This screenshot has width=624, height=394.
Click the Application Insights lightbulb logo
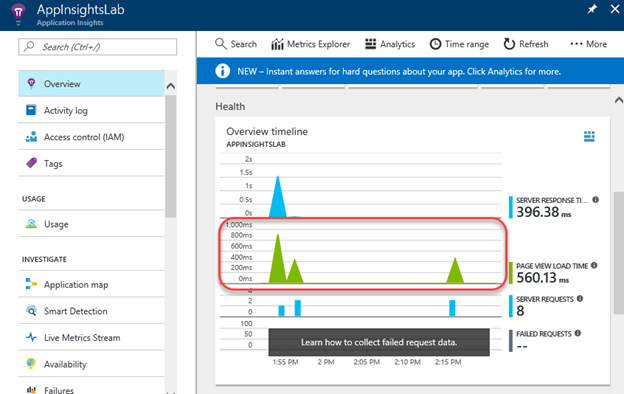18,14
